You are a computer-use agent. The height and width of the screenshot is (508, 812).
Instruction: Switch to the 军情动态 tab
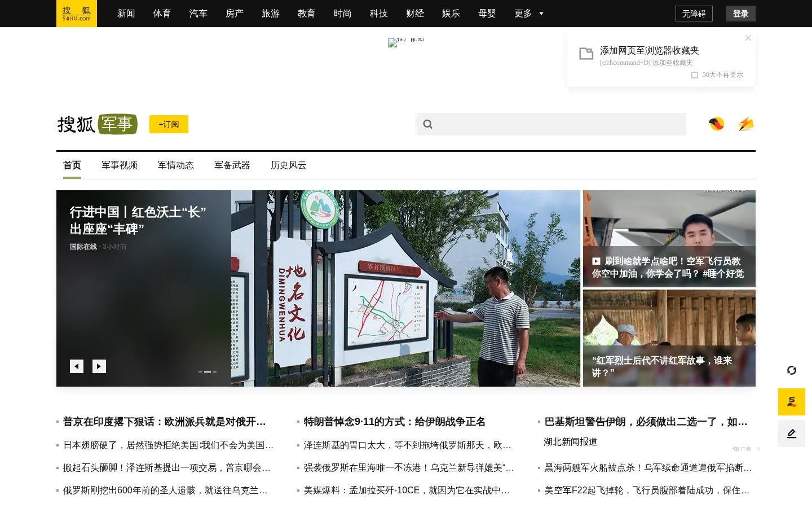[x=176, y=165]
